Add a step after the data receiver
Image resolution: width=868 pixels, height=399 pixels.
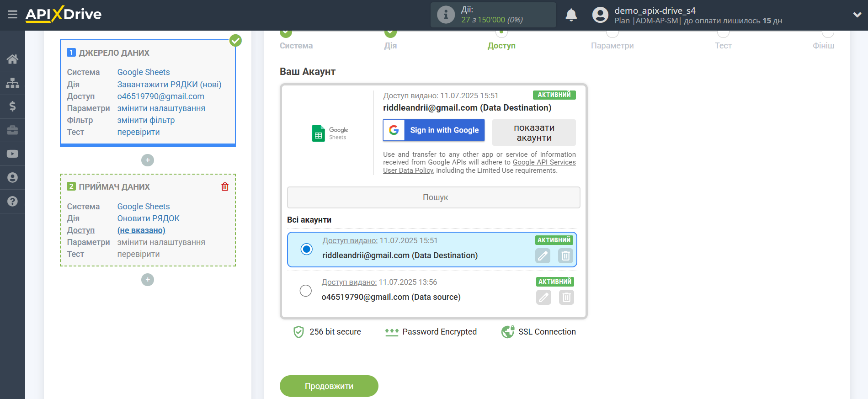(x=148, y=280)
